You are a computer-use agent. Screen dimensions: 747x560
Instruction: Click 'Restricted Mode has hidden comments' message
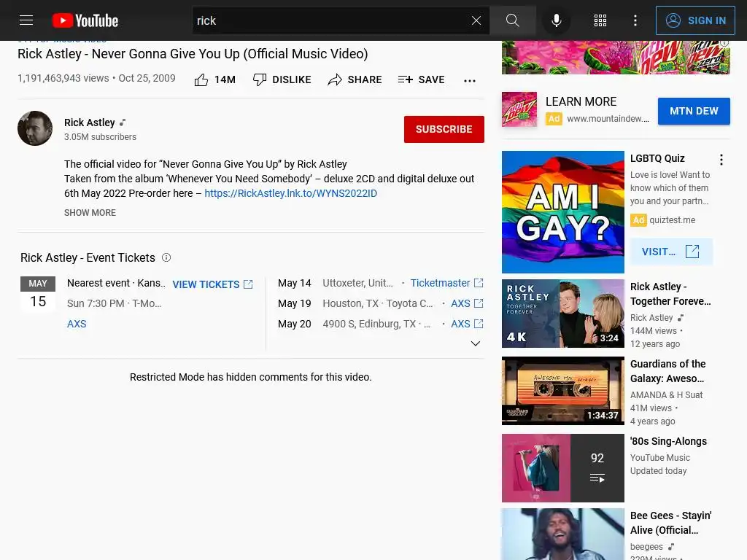point(251,377)
